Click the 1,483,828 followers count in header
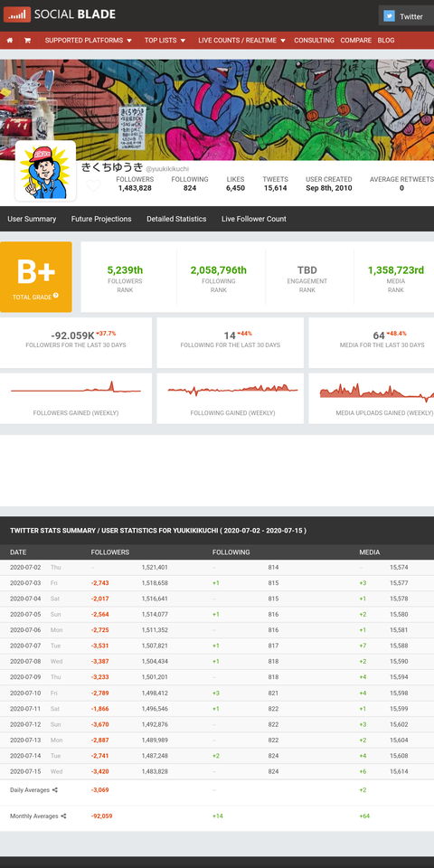The image size is (434, 868). (135, 188)
